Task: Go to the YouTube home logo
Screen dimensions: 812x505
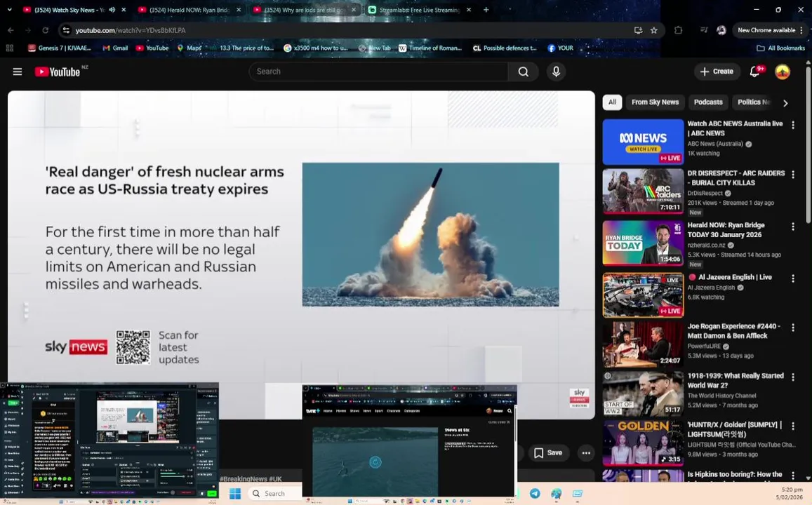Action: coord(58,72)
